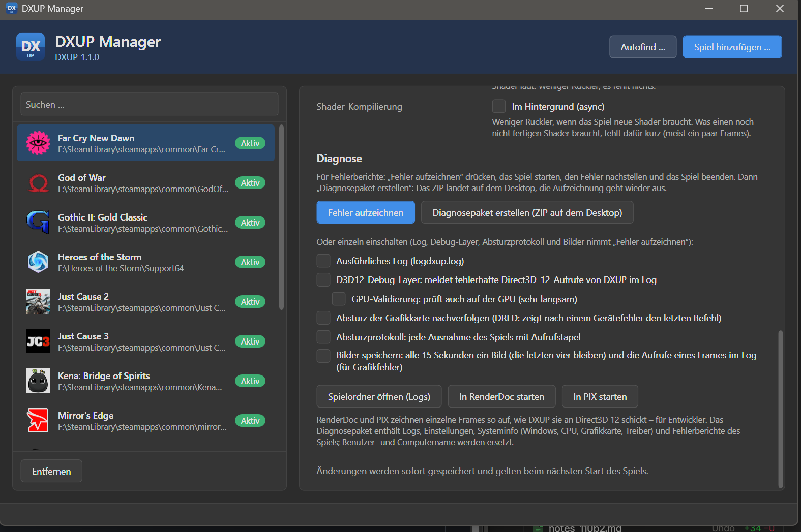This screenshot has height=532, width=801.
Task: Click Spiel hinzufügen ... button
Action: pos(732,47)
